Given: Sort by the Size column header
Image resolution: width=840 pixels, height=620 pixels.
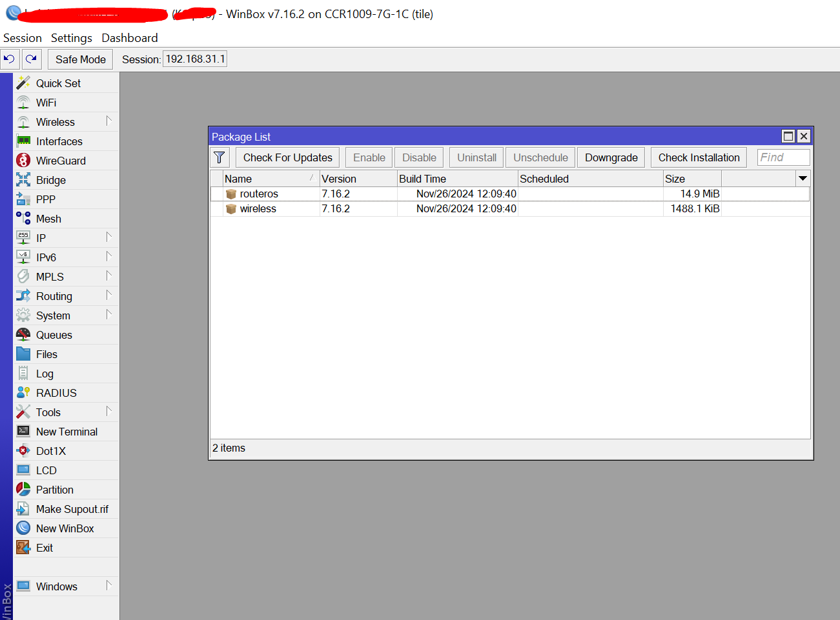Looking at the screenshot, I should (x=692, y=179).
